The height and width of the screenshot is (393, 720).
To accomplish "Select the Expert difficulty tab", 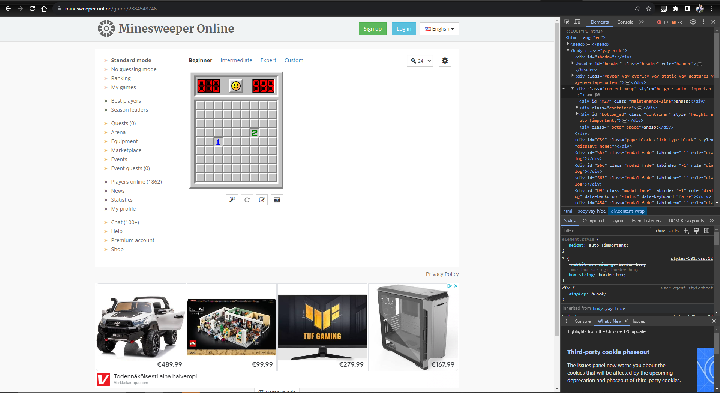I will point(268,60).
